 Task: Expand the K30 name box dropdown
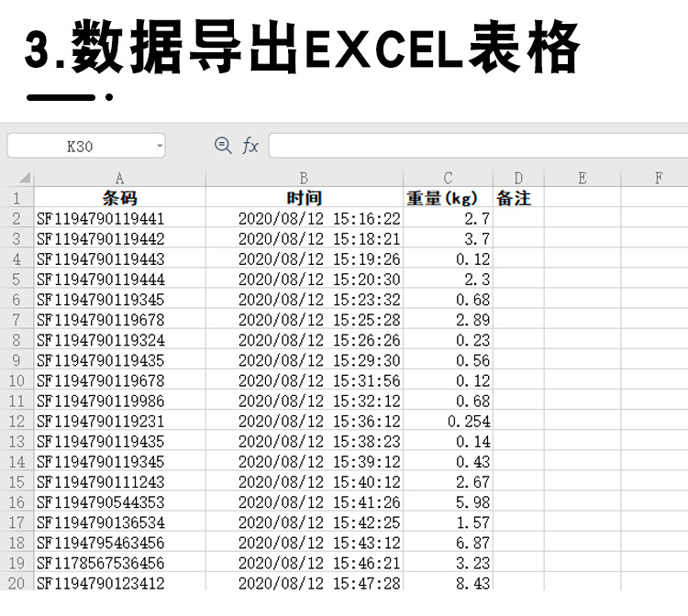pos(160,146)
